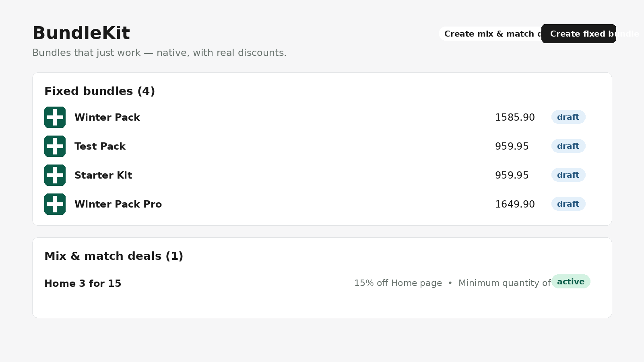This screenshot has width=644, height=362.
Task: Click the Fixed bundles (4) heading
Action: [99, 91]
